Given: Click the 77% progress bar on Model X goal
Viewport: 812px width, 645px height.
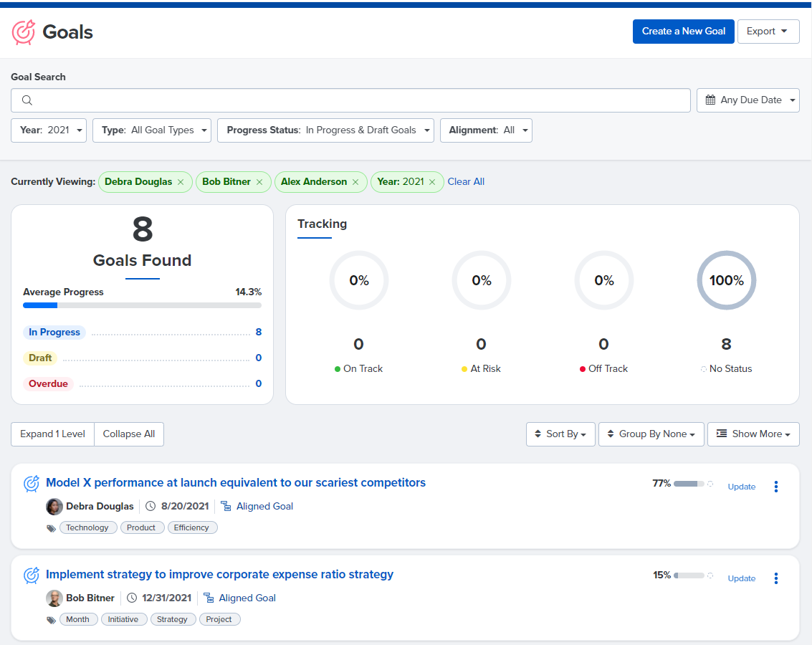Looking at the screenshot, I should pos(689,484).
